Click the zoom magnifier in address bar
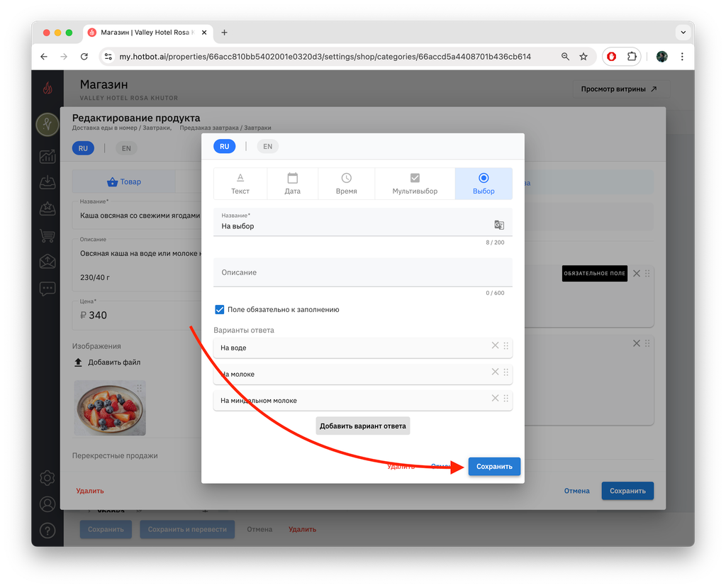The image size is (726, 588). click(565, 57)
